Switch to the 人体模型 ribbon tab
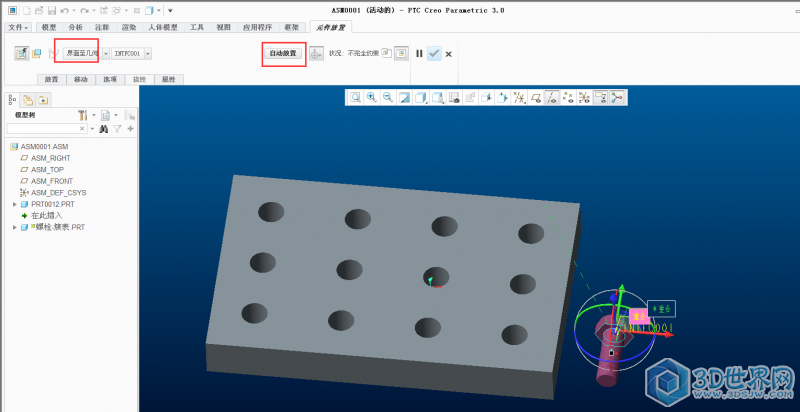800x412 pixels. pyautogui.click(x=163, y=28)
